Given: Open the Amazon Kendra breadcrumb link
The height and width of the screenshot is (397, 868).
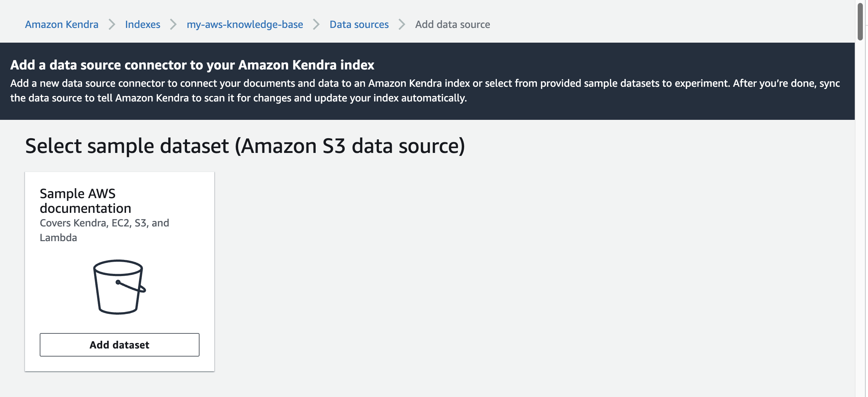Looking at the screenshot, I should click(x=62, y=25).
